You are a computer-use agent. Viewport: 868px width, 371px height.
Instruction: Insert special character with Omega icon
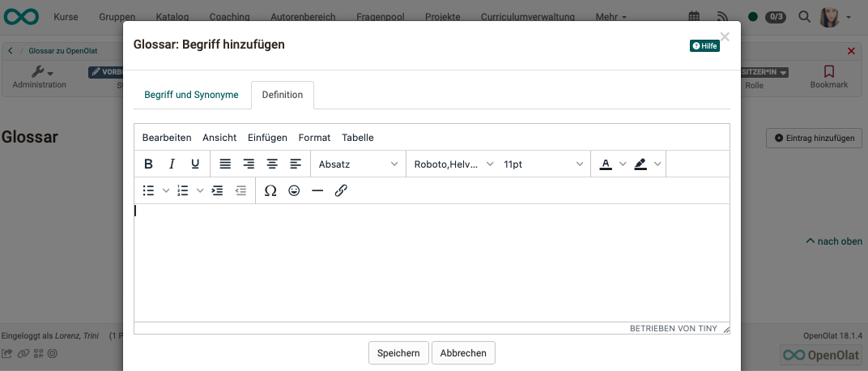[x=270, y=190]
